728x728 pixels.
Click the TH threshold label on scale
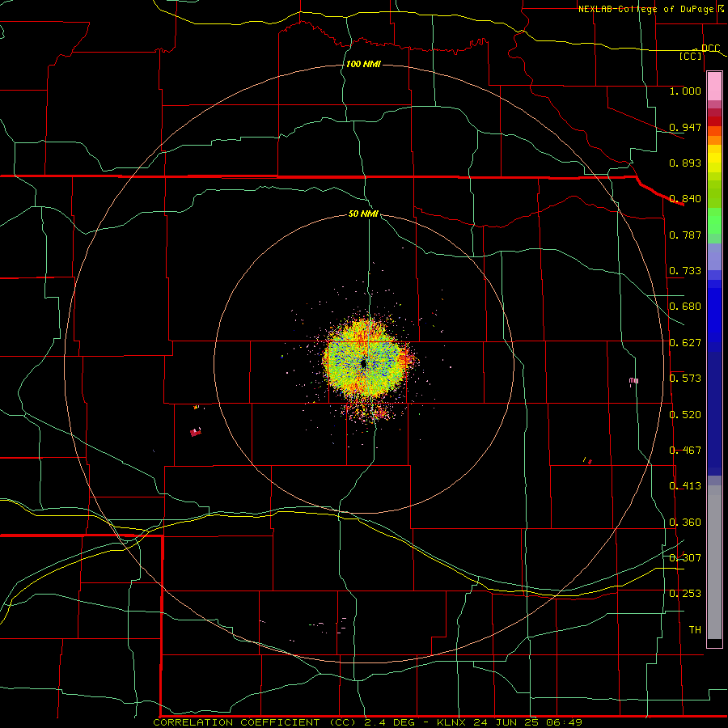tap(695, 630)
